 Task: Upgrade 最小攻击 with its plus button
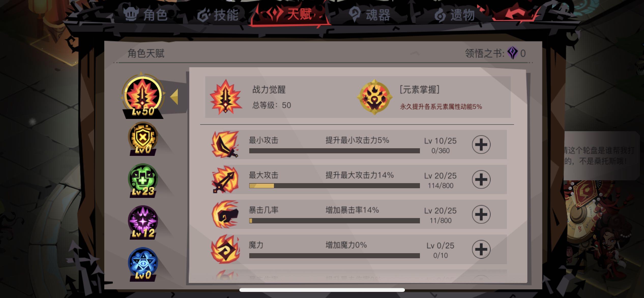click(x=481, y=144)
